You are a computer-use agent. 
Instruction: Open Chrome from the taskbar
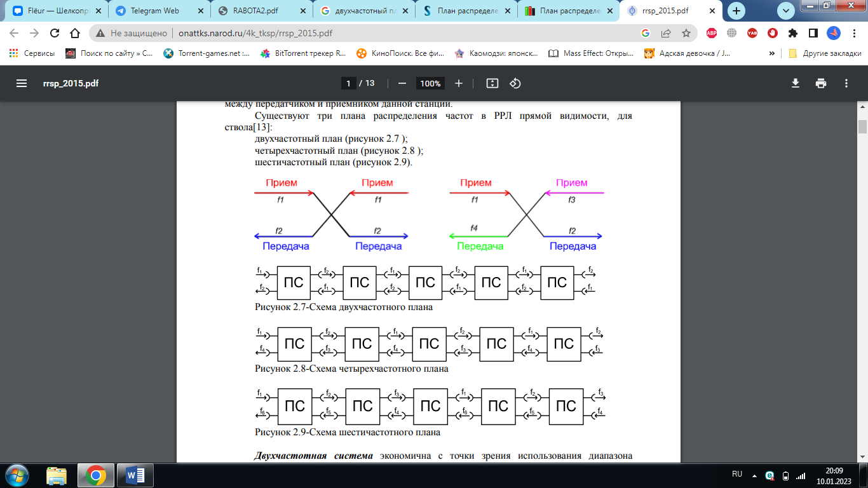(95, 475)
